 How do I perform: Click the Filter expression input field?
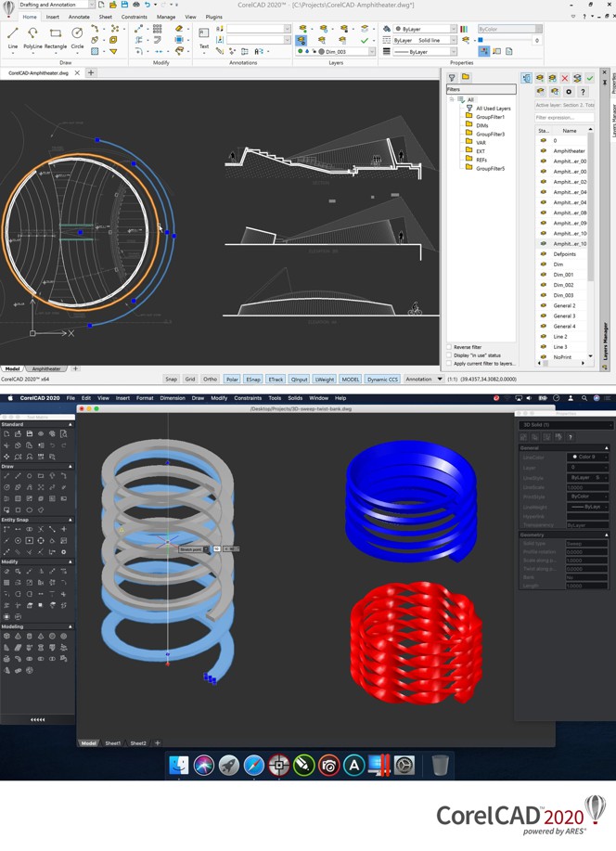563,118
